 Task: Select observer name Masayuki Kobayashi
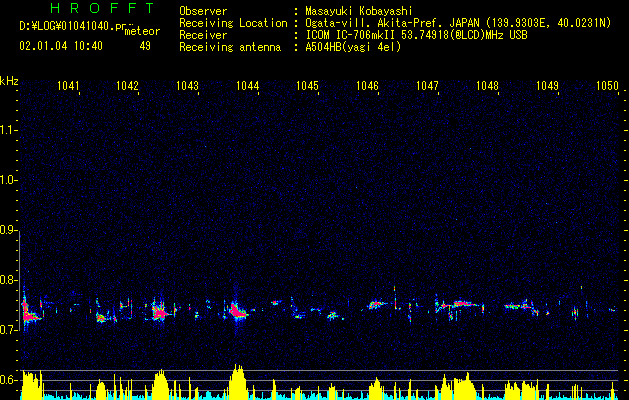coord(359,11)
